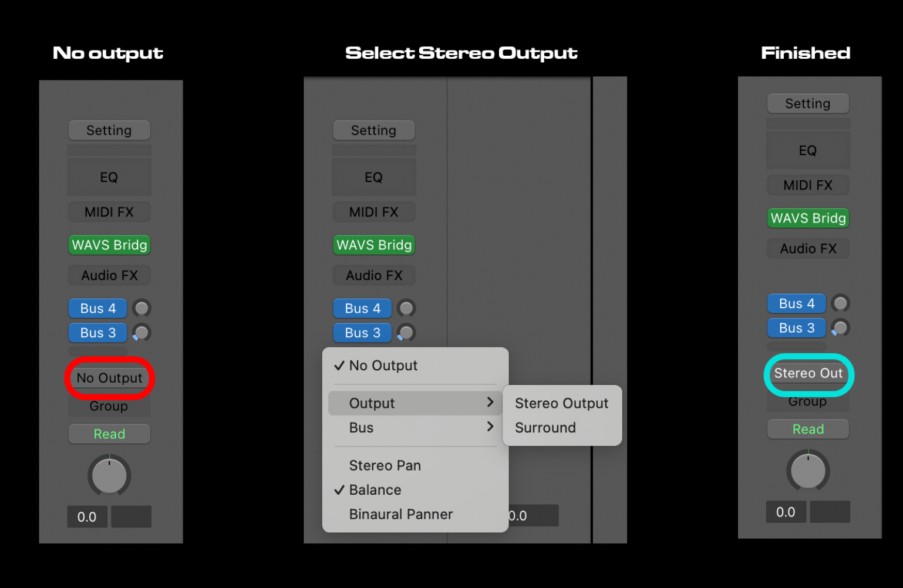
Task: Click the Bus 4 send knob in the Finished strip
Action: (x=840, y=303)
